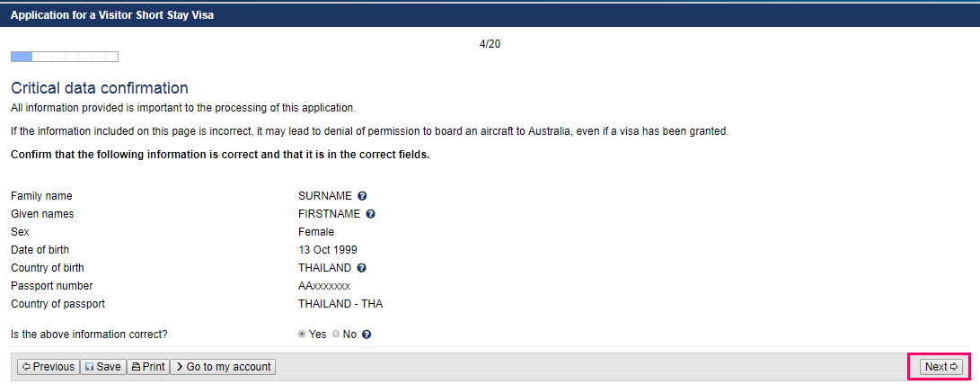Click the Female sex value
Viewport: 980px width, 384px height.
(316, 232)
